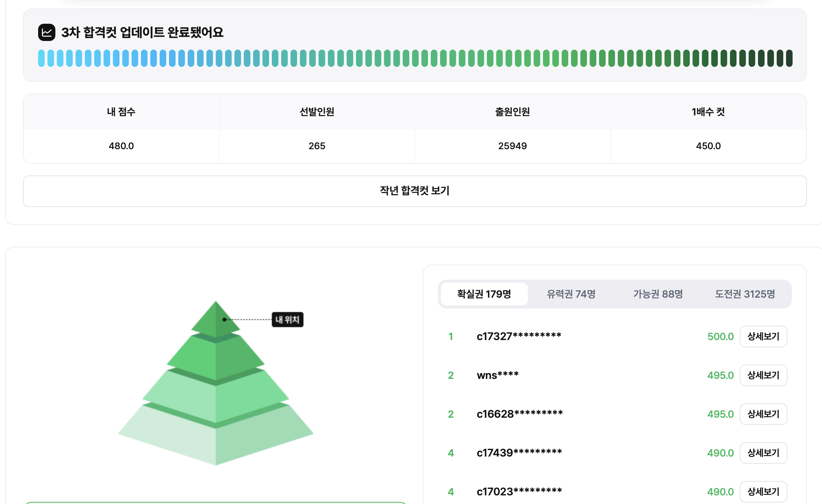Click username c16628*********
Screen dimensions: 822x504
pos(520,414)
